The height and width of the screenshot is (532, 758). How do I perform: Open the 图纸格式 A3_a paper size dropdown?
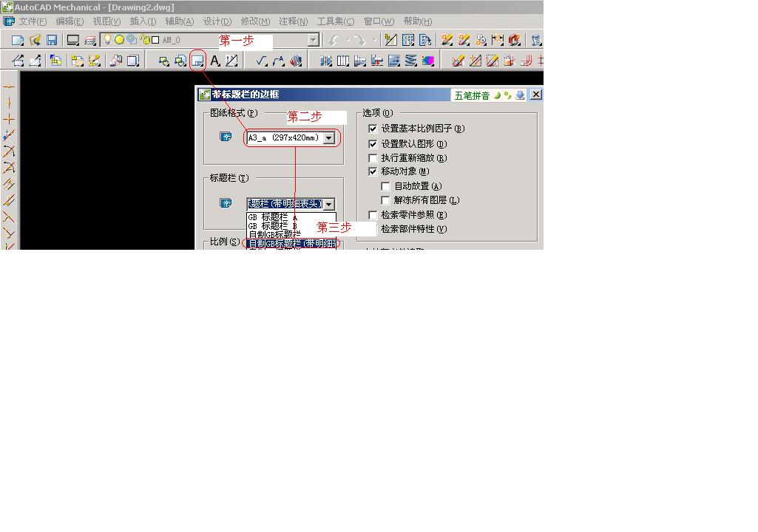pyautogui.click(x=329, y=138)
